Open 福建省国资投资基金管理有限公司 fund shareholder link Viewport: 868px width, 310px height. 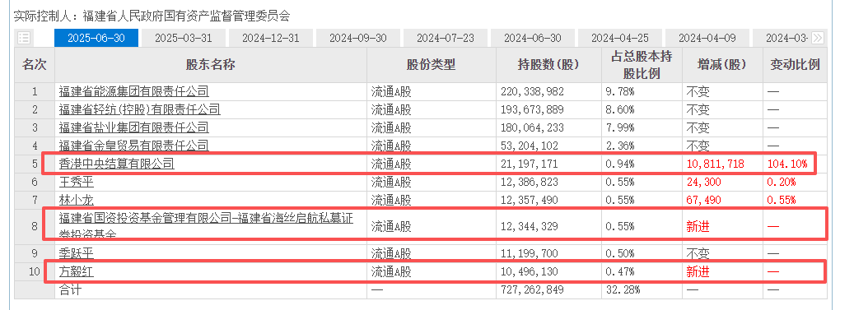point(206,224)
